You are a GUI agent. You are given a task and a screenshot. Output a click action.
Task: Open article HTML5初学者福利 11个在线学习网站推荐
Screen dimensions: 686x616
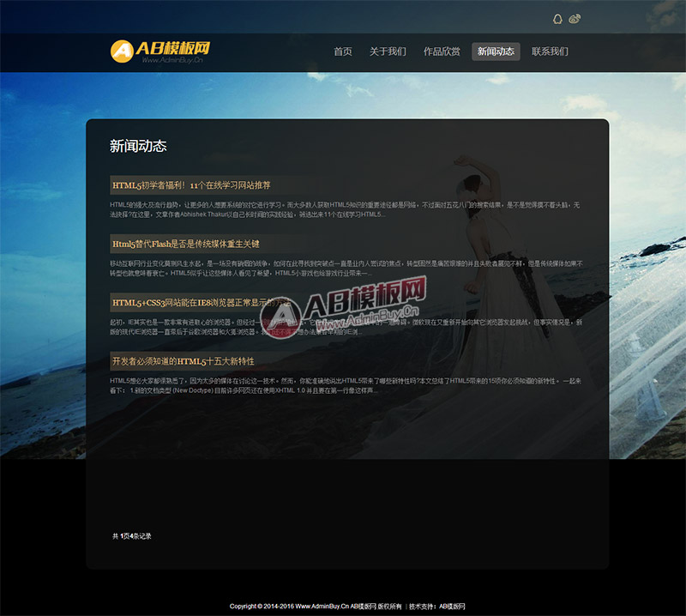click(x=191, y=185)
